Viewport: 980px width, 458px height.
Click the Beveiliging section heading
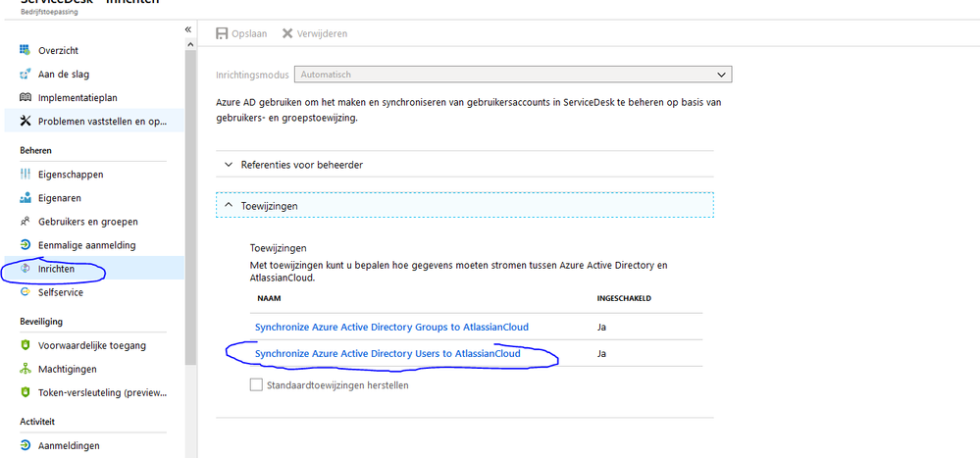click(x=41, y=321)
